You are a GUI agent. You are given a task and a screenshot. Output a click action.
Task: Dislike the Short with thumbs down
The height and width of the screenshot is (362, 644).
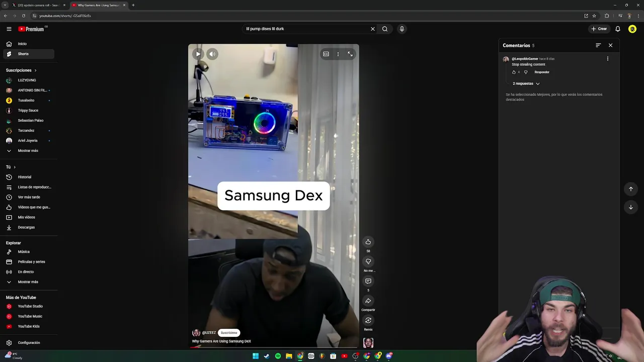pos(368,261)
